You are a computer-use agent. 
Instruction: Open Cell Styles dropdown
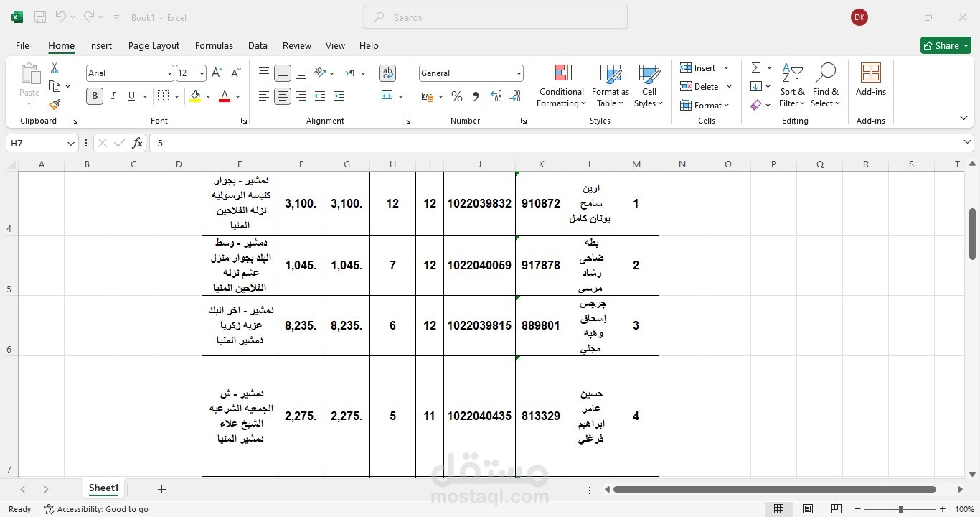[649, 86]
